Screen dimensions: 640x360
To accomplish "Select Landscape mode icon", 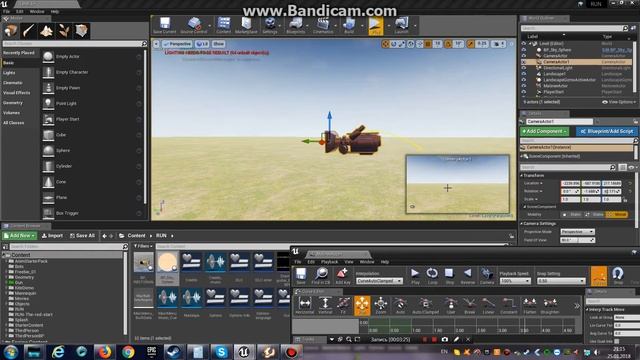I will pyautogui.click(x=46, y=31).
